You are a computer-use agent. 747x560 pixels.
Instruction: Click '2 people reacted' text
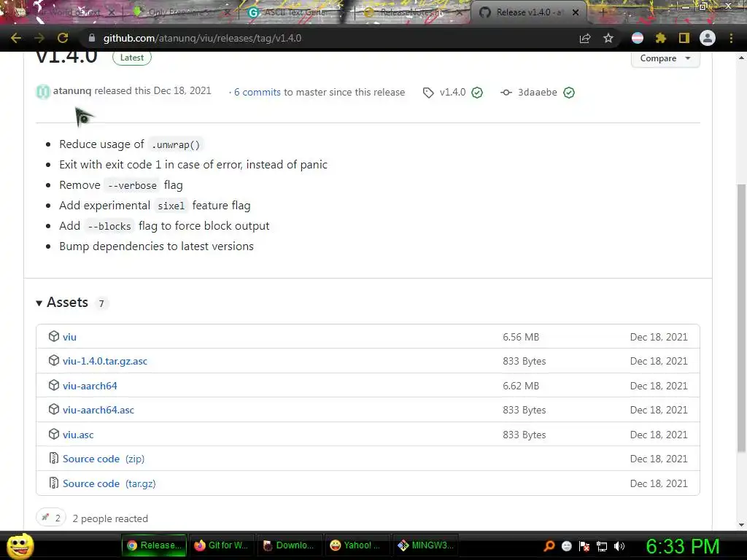(110, 518)
